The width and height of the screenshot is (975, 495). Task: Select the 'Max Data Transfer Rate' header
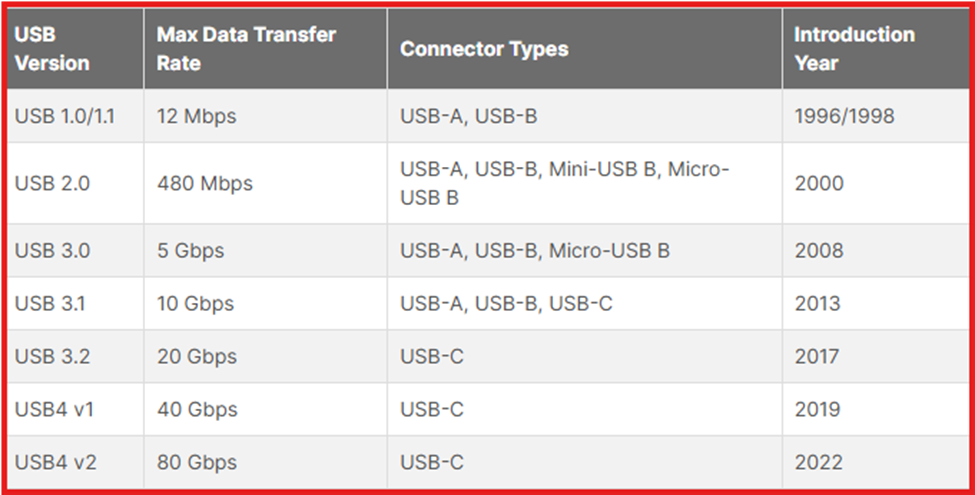[246, 49]
